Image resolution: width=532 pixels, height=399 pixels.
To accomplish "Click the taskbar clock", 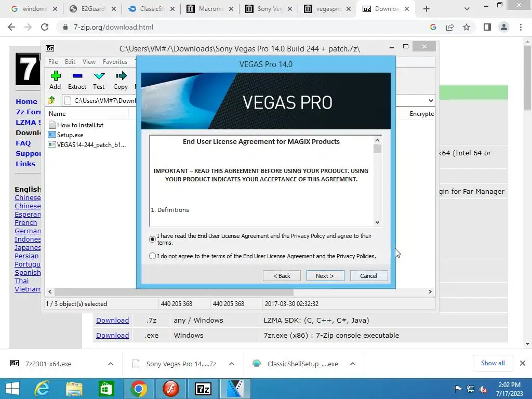I will point(510,389).
